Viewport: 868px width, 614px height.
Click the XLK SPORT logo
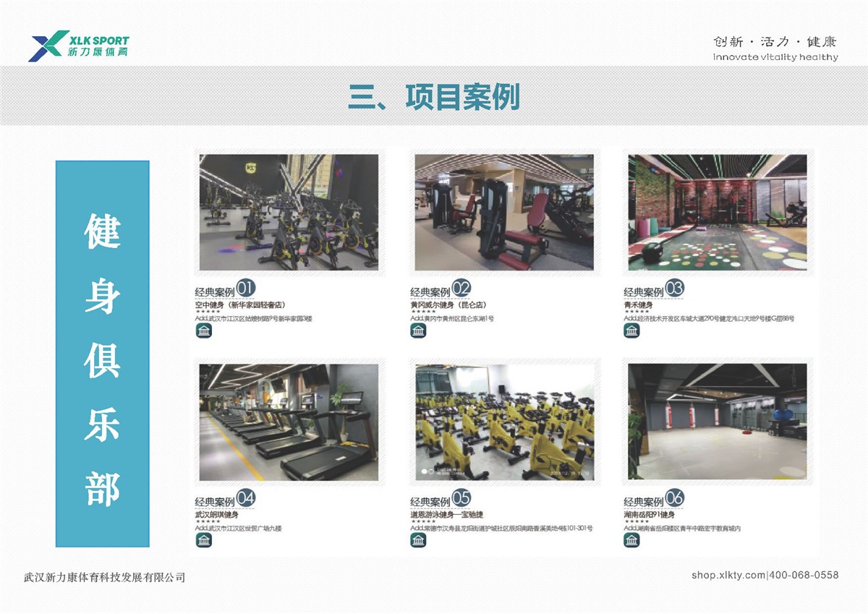tap(79, 46)
